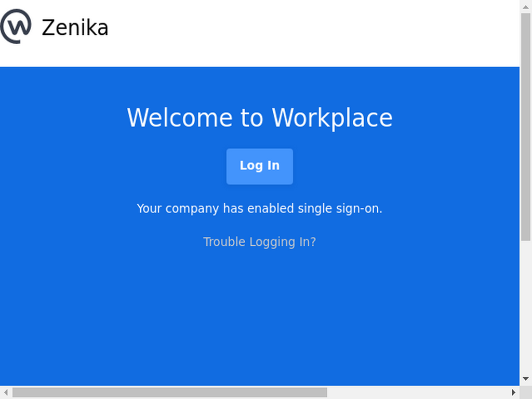Click the corner square where scrollbars meet
Viewport: 532px width, 399px height.
[x=526, y=392]
